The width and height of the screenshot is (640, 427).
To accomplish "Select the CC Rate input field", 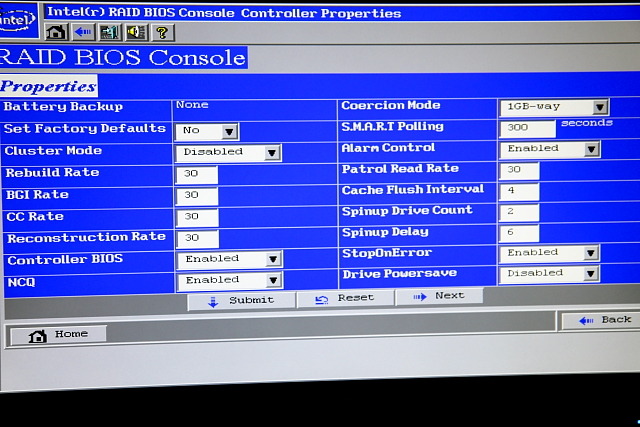I will tap(198, 217).
